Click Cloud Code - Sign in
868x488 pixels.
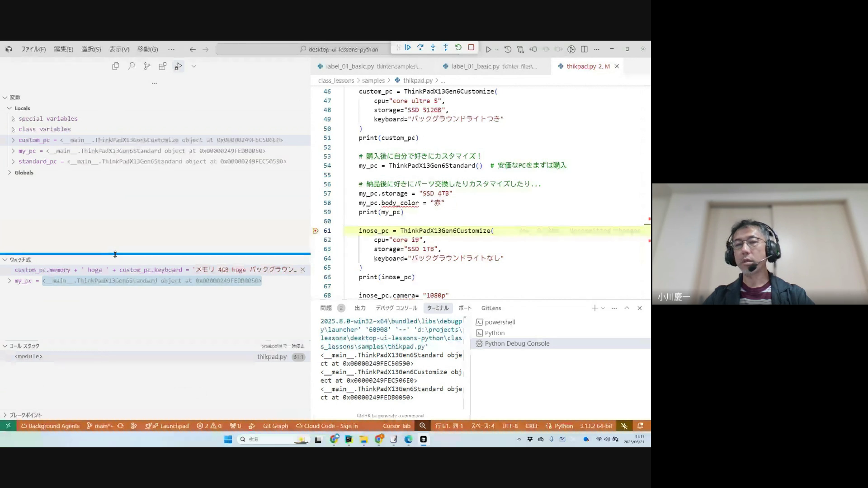coord(327,426)
